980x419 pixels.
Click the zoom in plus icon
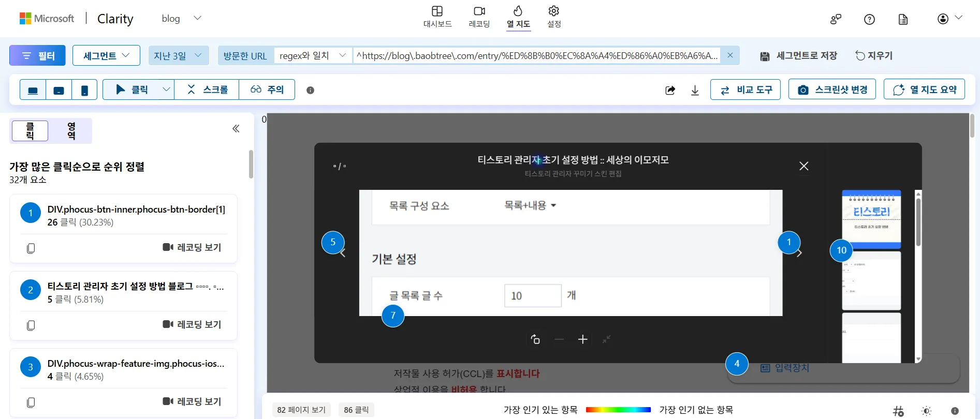coord(583,339)
